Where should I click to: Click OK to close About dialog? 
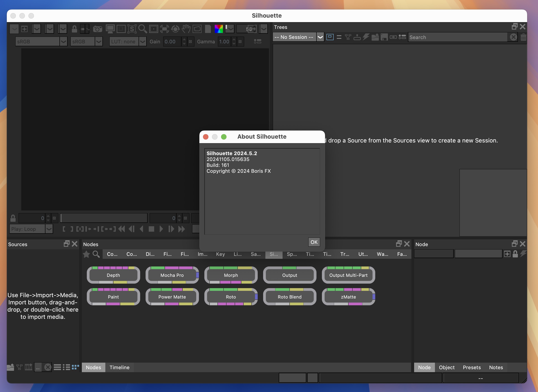tap(314, 242)
